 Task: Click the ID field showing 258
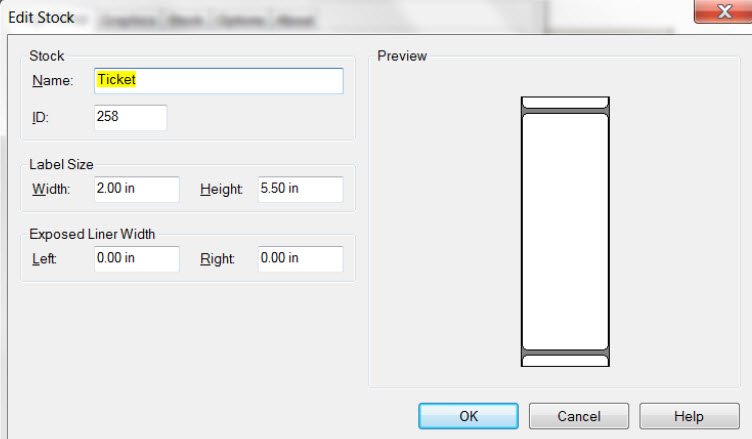[x=130, y=117]
